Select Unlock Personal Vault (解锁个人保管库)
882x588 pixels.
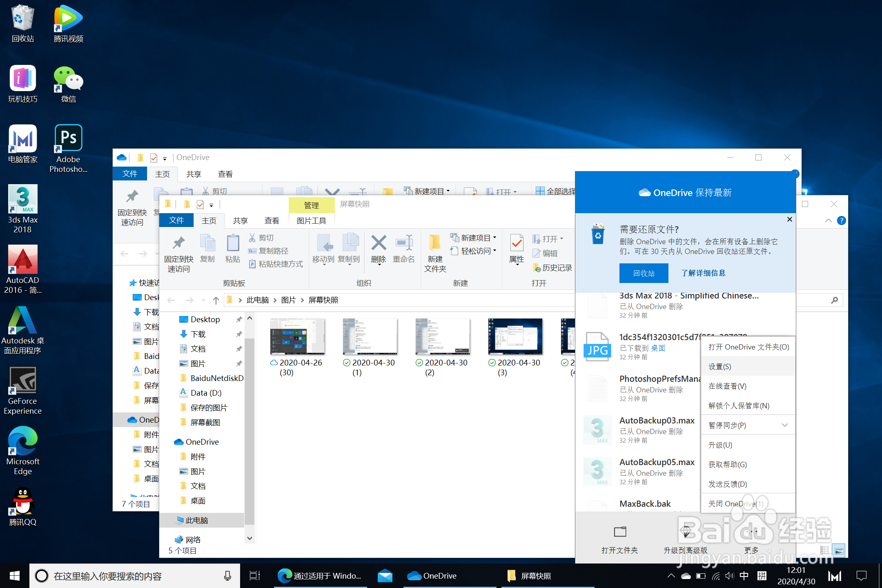point(748,405)
